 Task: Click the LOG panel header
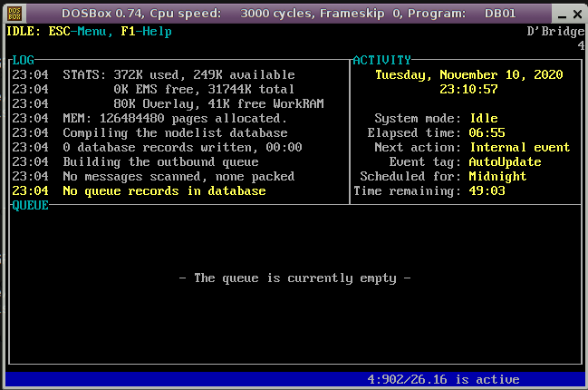[23, 60]
